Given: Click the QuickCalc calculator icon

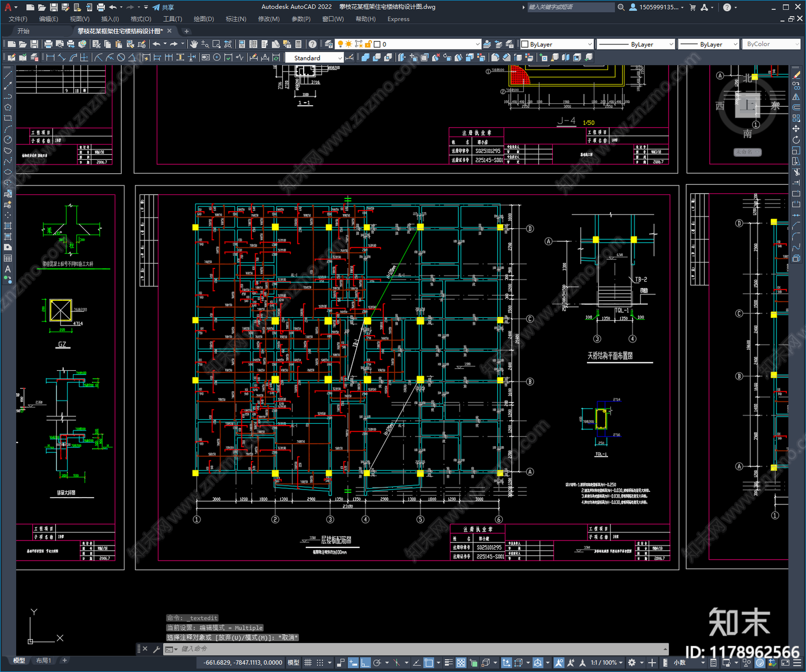Looking at the screenshot, I should tap(298, 44).
